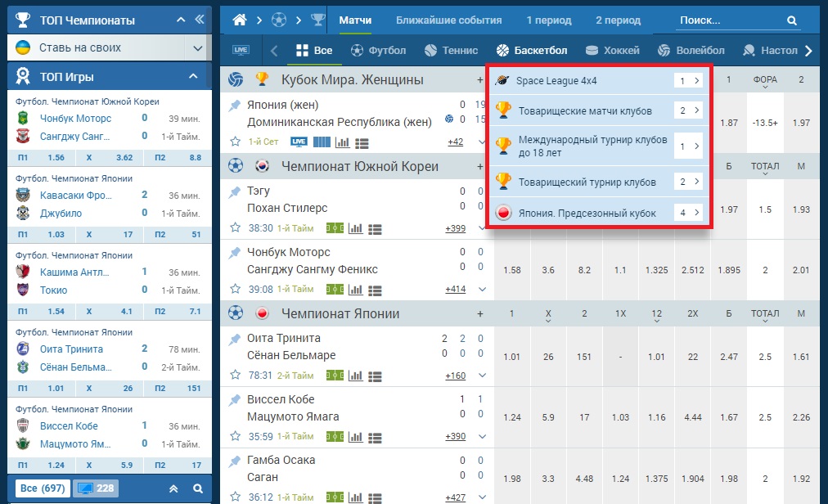Screen dimensions: 828x504
Task: Select the Баскетбол sport filter
Action: (x=531, y=50)
